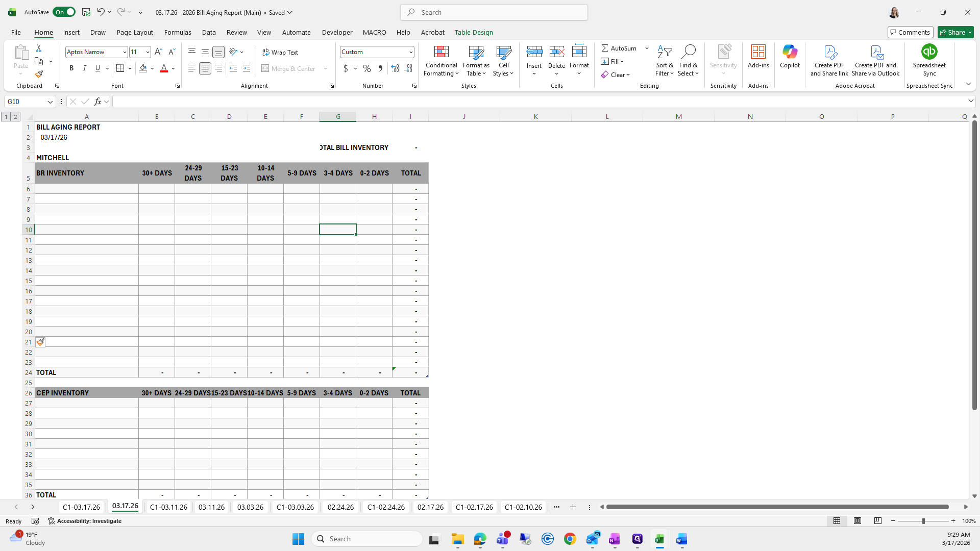Open Find & Select magnifier icon
Image resolution: width=980 pixels, height=551 pixels.
688,52
